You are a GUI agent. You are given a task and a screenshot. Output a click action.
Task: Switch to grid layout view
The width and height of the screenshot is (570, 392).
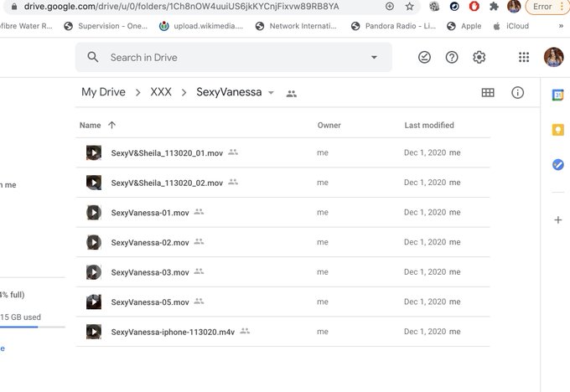488,93
